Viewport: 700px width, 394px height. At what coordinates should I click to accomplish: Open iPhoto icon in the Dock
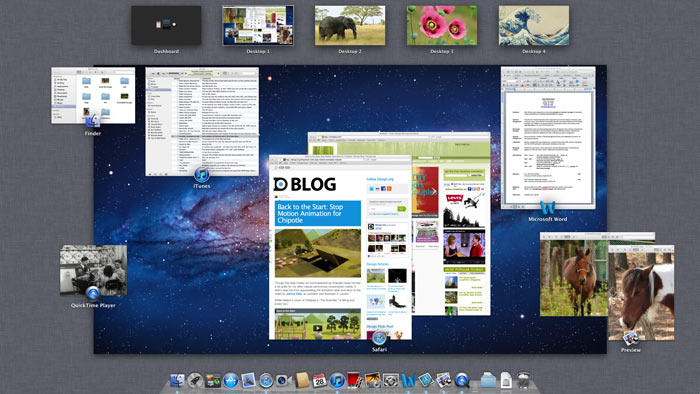point(372,381)
